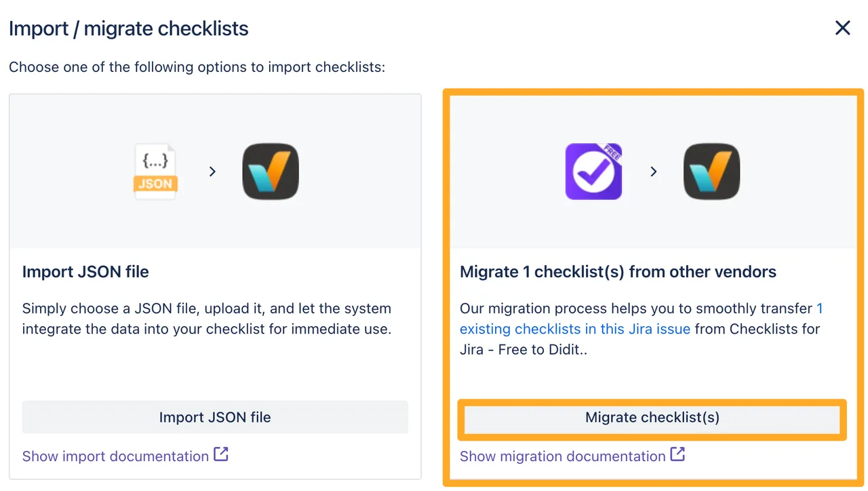Click the external-link icon beside import documentation
This screenshot has width=868, height=491.
(221, 454)
